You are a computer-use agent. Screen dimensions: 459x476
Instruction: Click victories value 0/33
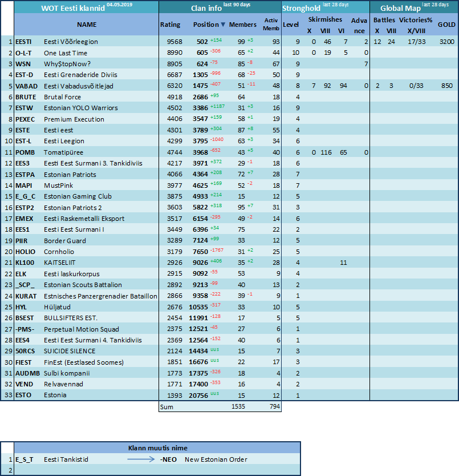tap(416, 86)
